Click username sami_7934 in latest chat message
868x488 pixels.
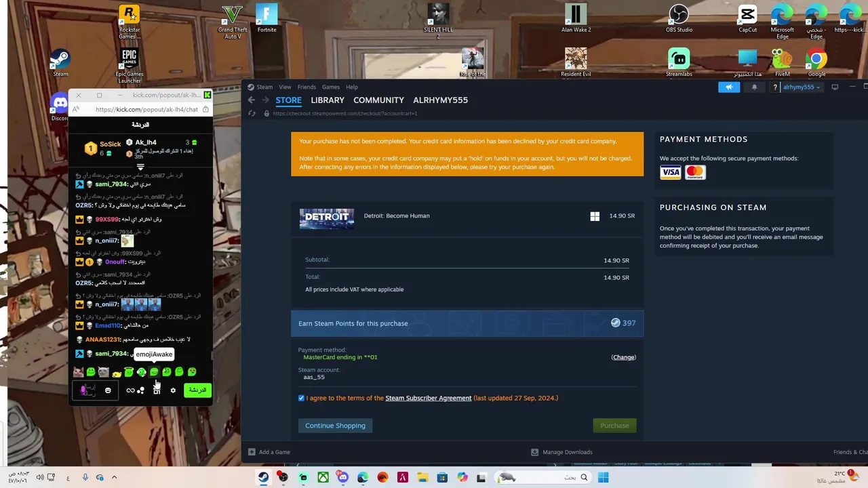[x=111, y=354]
